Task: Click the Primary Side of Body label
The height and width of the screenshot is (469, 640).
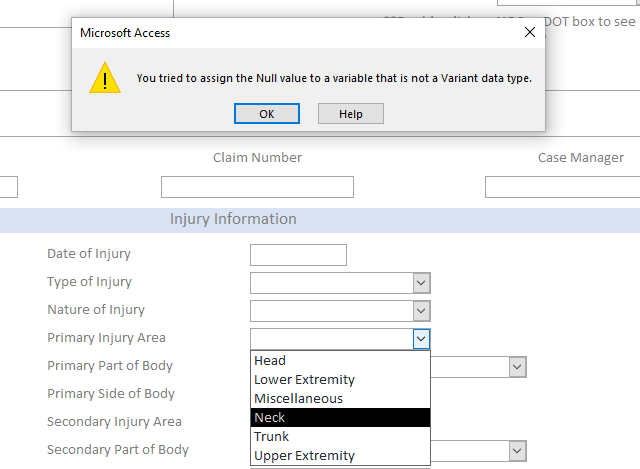Action: tap(111, 394)
